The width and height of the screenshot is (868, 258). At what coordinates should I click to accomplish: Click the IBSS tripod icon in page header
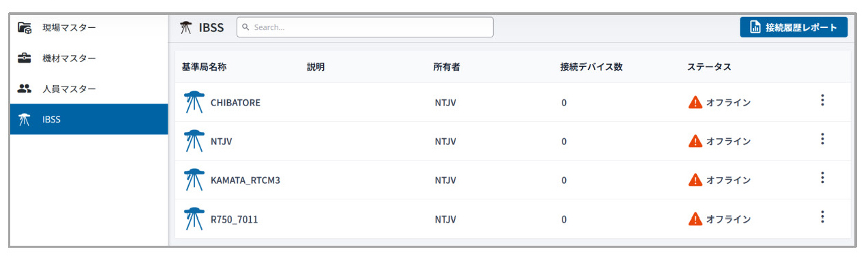[x=186, y=28]
